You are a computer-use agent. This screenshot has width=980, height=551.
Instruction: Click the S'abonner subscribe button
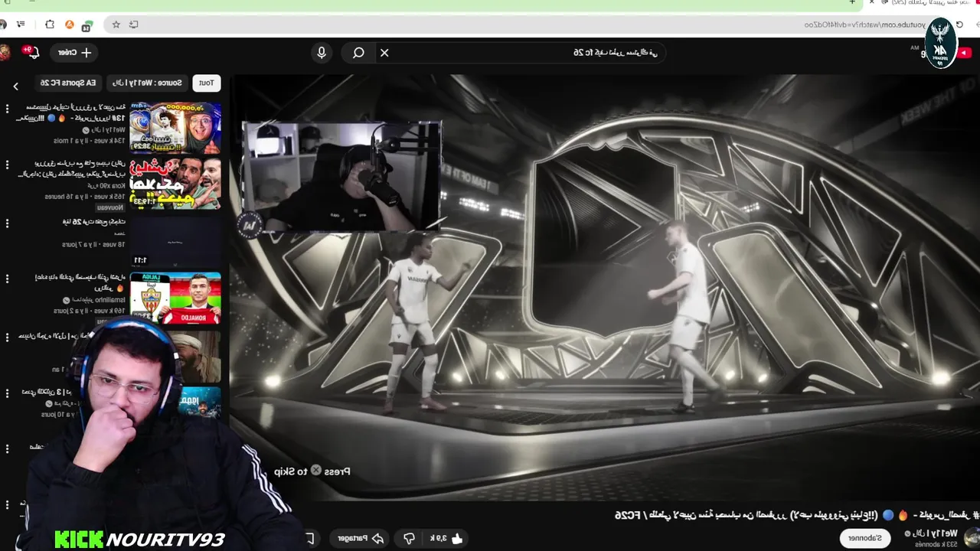(864, 538)
